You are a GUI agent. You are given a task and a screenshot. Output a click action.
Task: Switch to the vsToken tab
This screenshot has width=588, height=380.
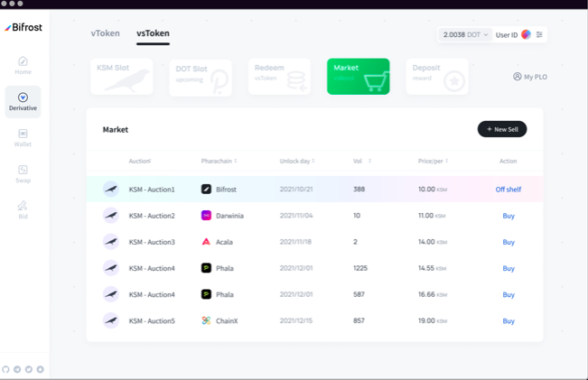pos(153,33)
